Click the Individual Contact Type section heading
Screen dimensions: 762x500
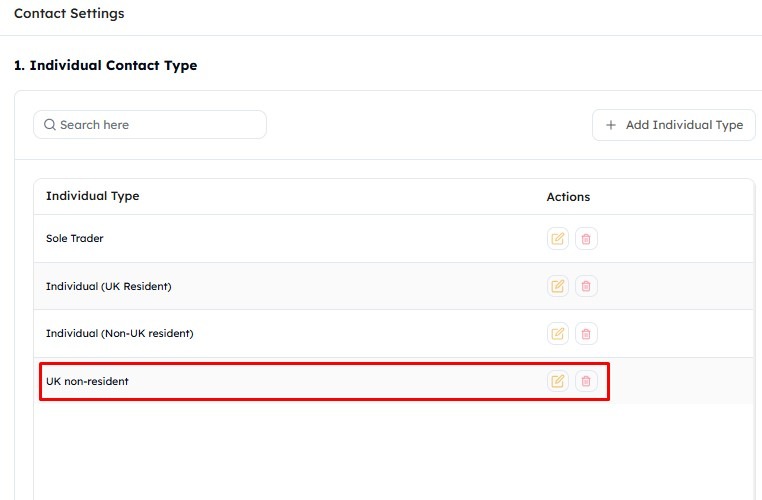pyautogui.click(x=105, y=66)
